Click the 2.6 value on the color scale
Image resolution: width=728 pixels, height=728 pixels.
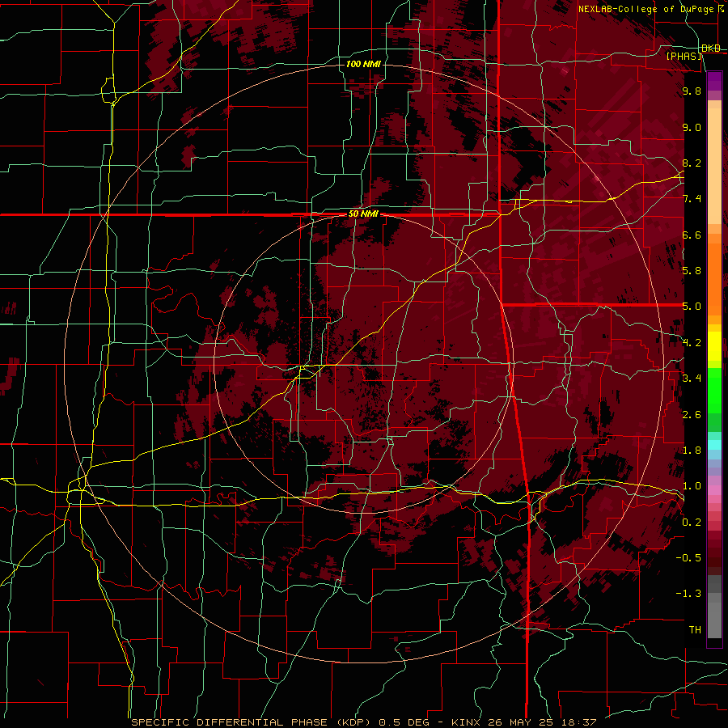(692, 415)
